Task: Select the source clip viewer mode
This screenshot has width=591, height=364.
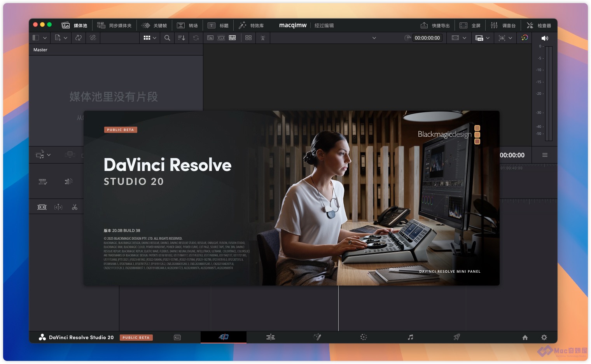Action: pos(210,38)
